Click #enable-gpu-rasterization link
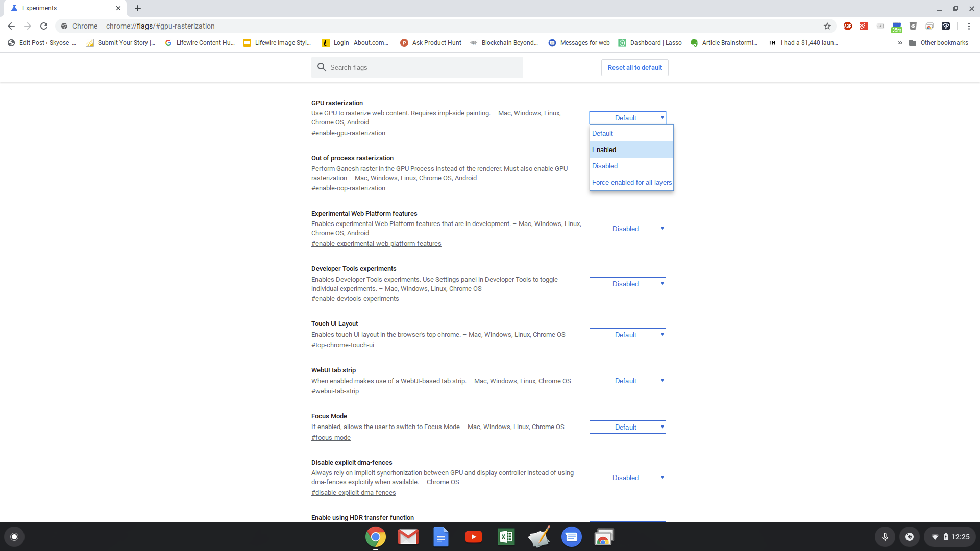The image size is (980, 551). [348, 133]
